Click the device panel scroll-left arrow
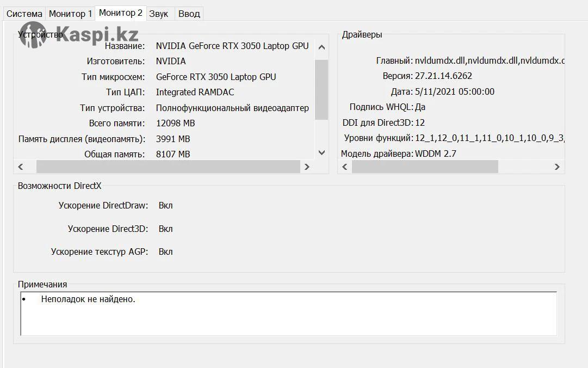 tap(21, 167)
